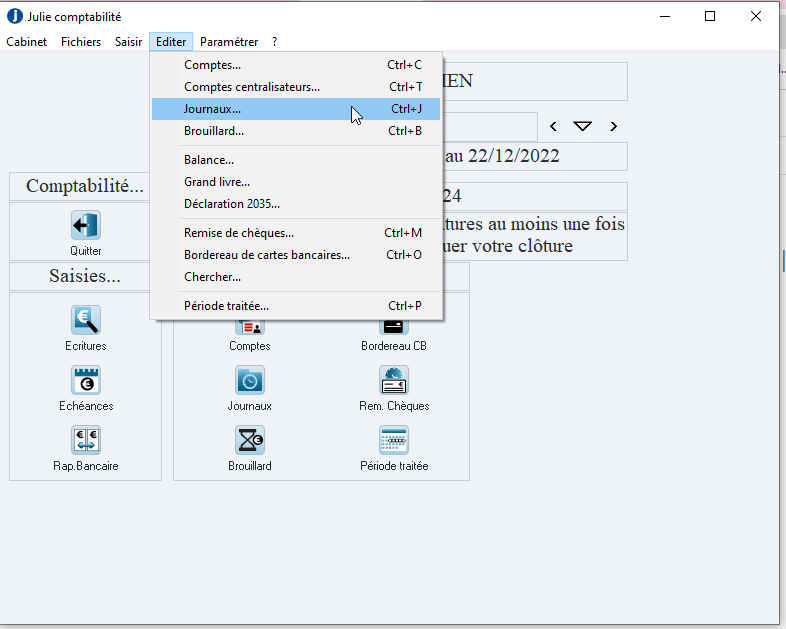Close the Julie comptabilité window
The height and width of the screenshot is (629, 786).
click(756, 17)
